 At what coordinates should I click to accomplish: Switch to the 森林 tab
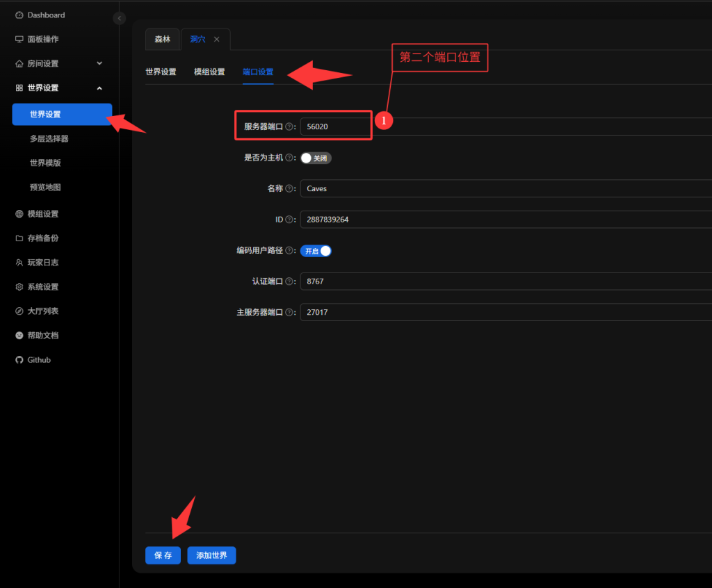[162, 40]
